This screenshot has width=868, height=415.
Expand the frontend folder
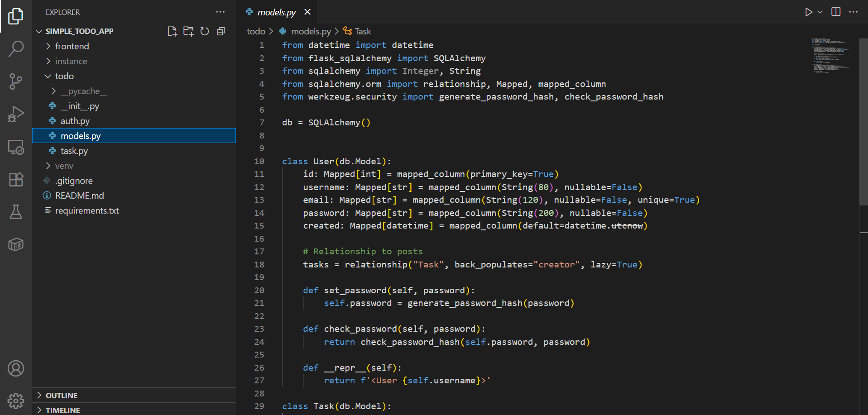click(x=72, y=46)
